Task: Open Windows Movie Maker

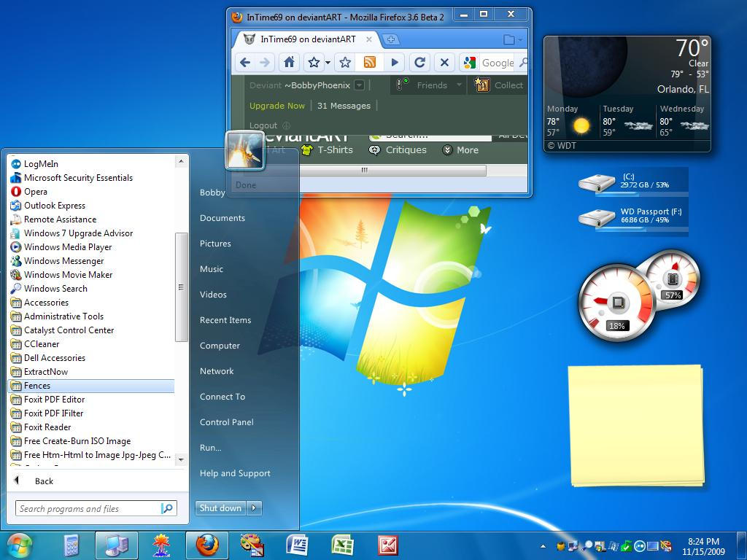Action: coord(61,274)
